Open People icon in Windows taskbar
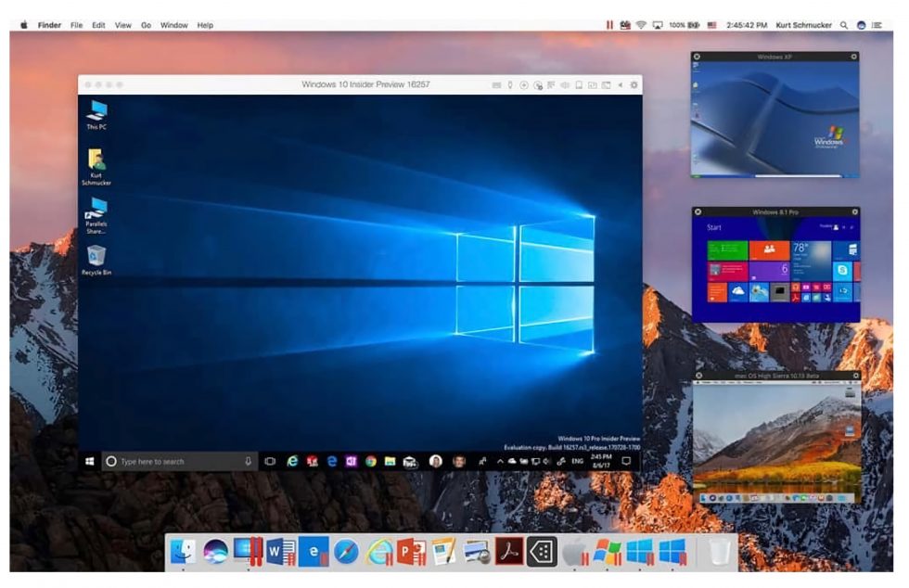The height and width of the screenshot is (588, 909). point(481,462)
